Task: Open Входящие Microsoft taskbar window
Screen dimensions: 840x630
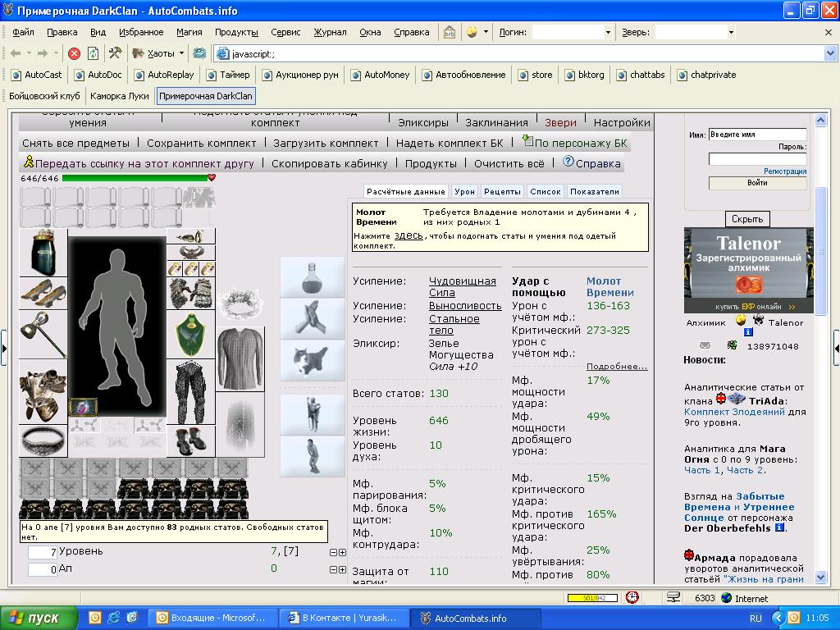Action: click(x=212, y=618)
